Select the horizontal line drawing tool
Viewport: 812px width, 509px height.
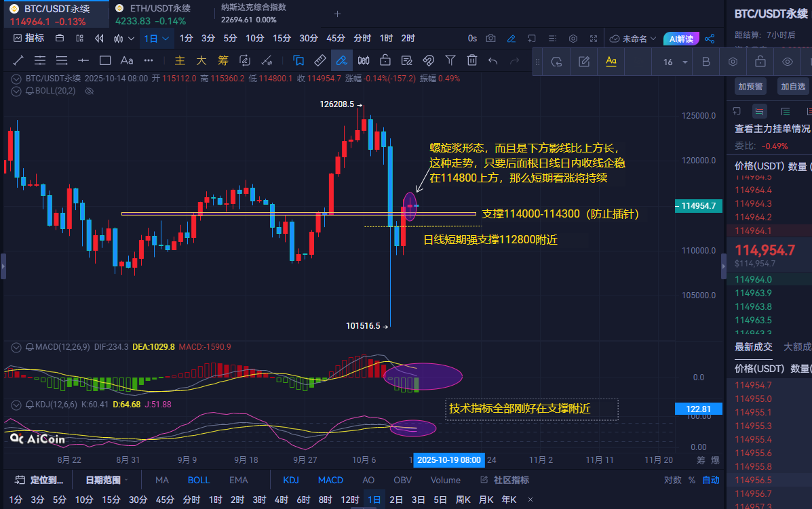[x=83, y=60]
